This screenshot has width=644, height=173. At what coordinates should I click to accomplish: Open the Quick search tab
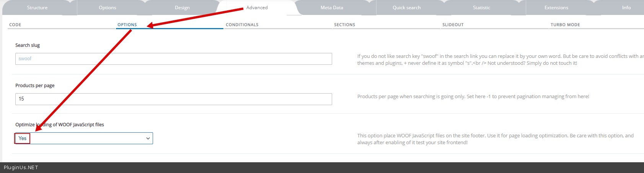[406, 8]
